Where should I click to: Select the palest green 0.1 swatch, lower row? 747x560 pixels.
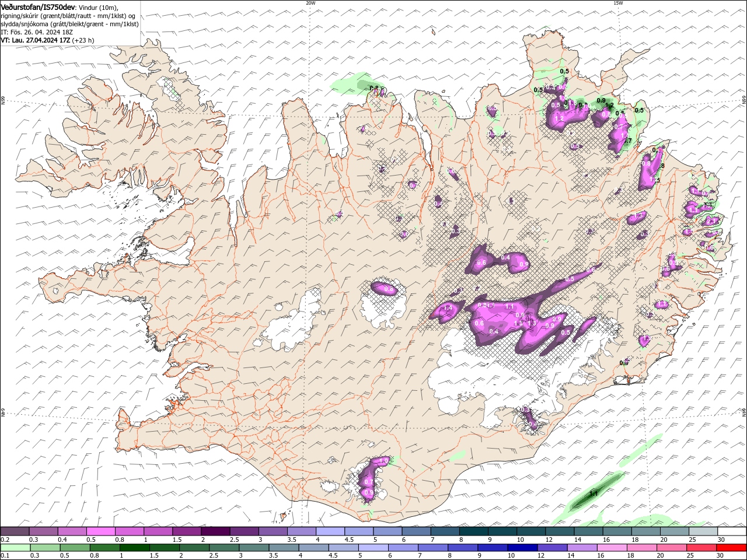point(15,548)
